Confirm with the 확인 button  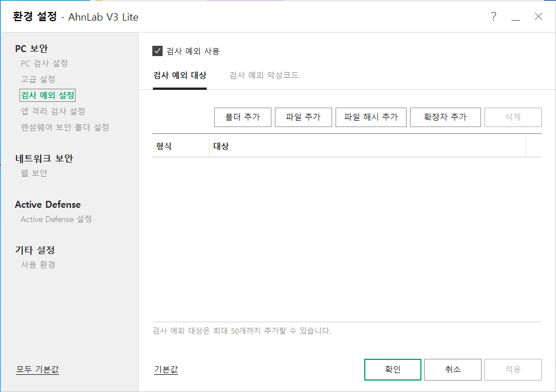pos(393,370)
